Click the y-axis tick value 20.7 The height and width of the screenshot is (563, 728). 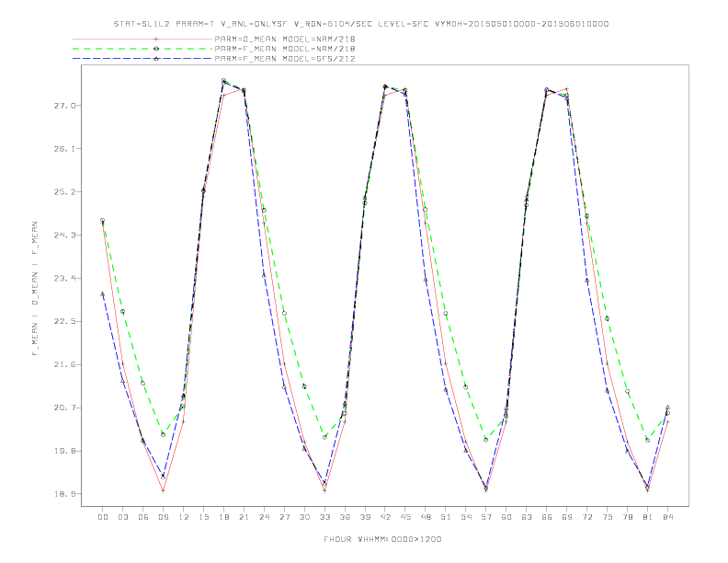pyautogui.click(x=64, y=408)
